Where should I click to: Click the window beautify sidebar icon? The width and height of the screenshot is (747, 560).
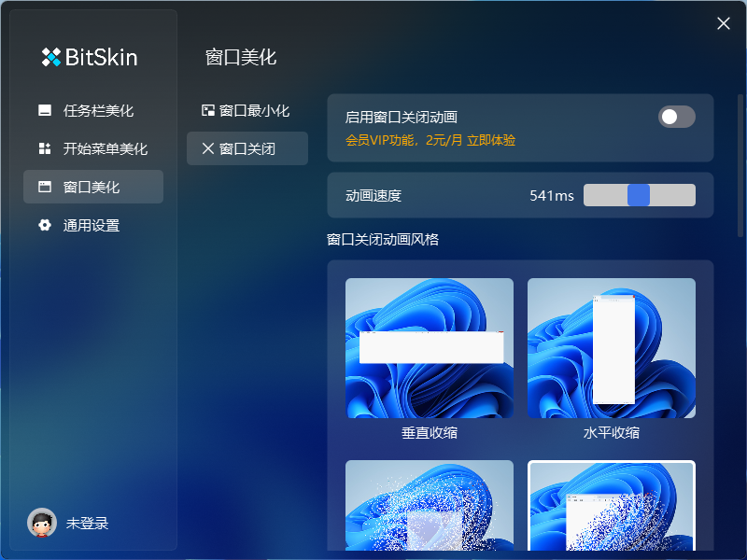tap(45, 187)
